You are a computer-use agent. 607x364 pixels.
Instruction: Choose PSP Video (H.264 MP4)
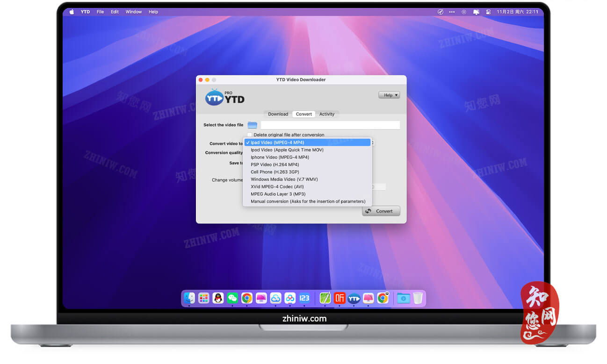click(x=308, y=164)
